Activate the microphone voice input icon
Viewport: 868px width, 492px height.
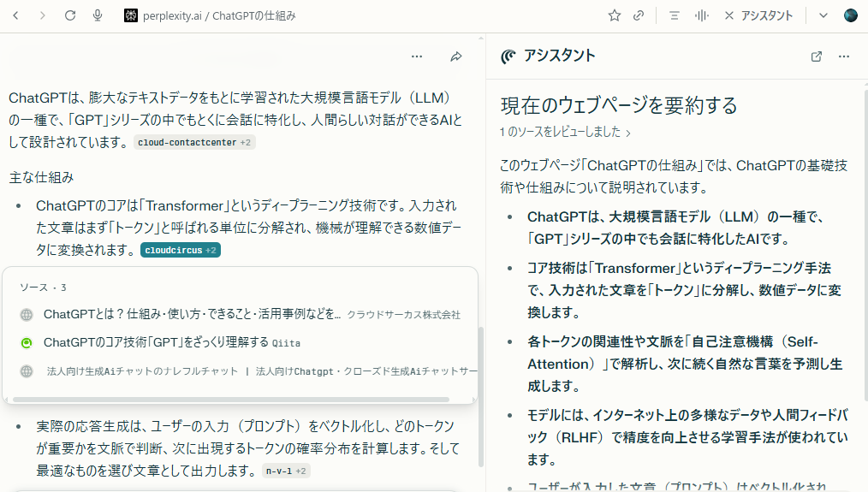pyautogui.click(x=98, y=15)
